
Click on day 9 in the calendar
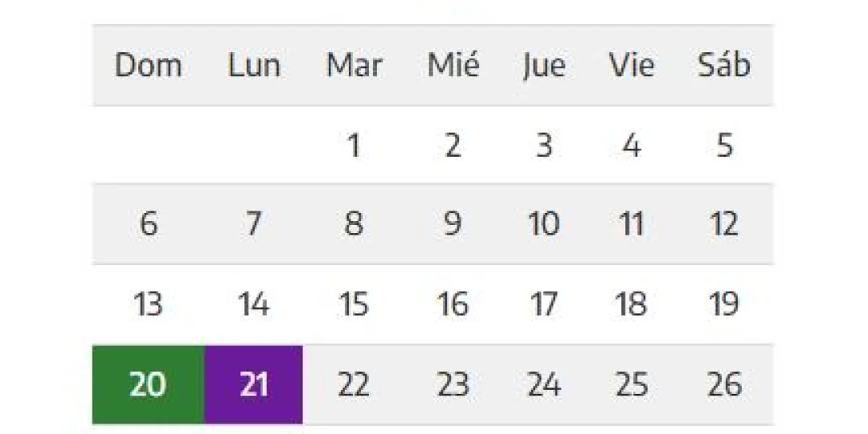click(452, 224)
